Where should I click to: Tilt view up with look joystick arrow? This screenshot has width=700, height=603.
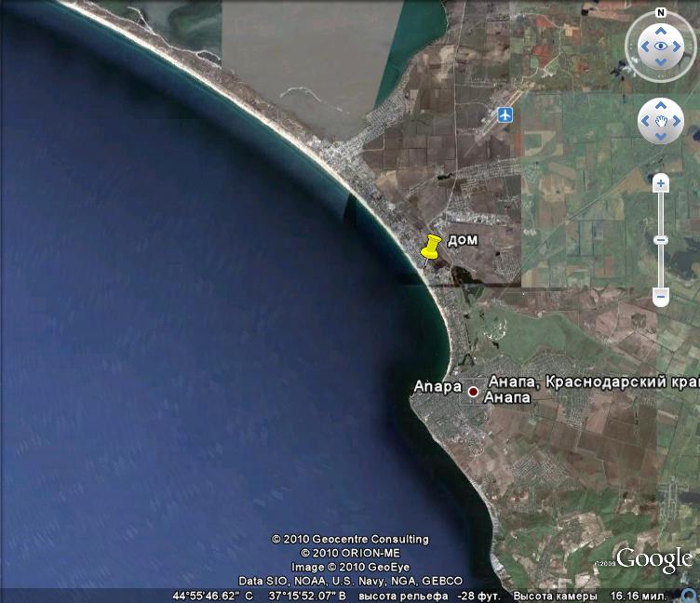coord(661,28)
